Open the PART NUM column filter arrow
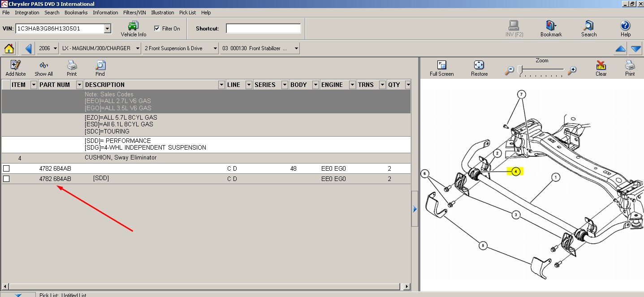 (x=80, y=85)
